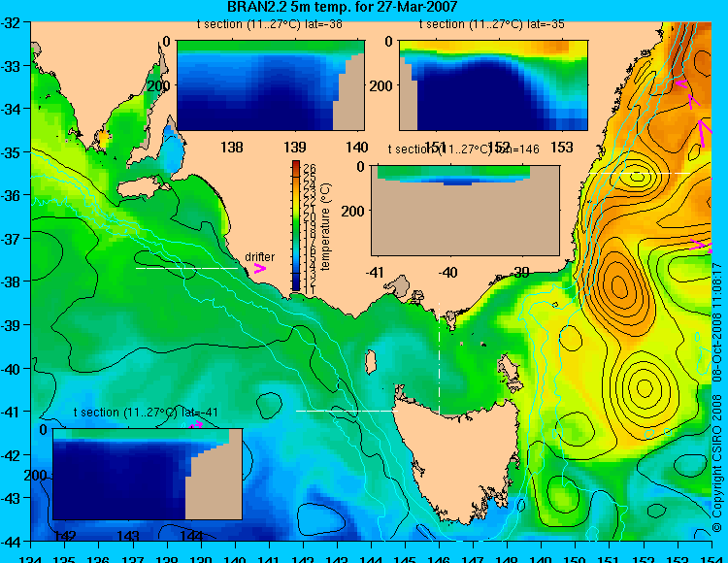
Task: Click the white dash-dot line at longitude 146
Action: [x=439, y=358]
